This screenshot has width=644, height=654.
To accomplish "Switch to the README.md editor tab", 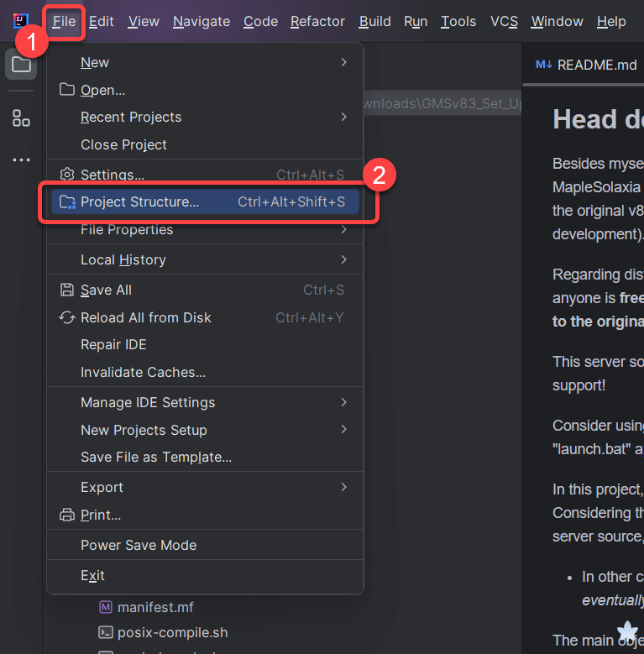I will [x=586, y=65].
